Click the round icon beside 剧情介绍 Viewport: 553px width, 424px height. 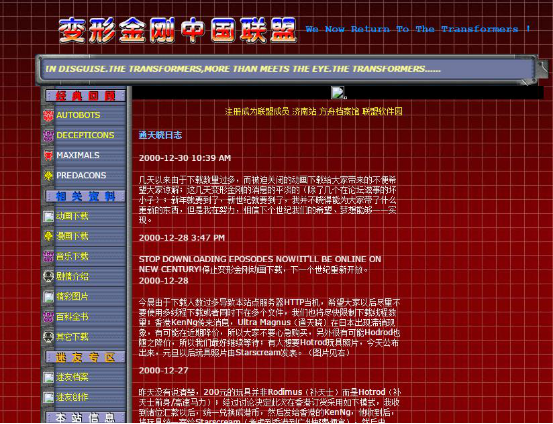click(x=48, y=277)
